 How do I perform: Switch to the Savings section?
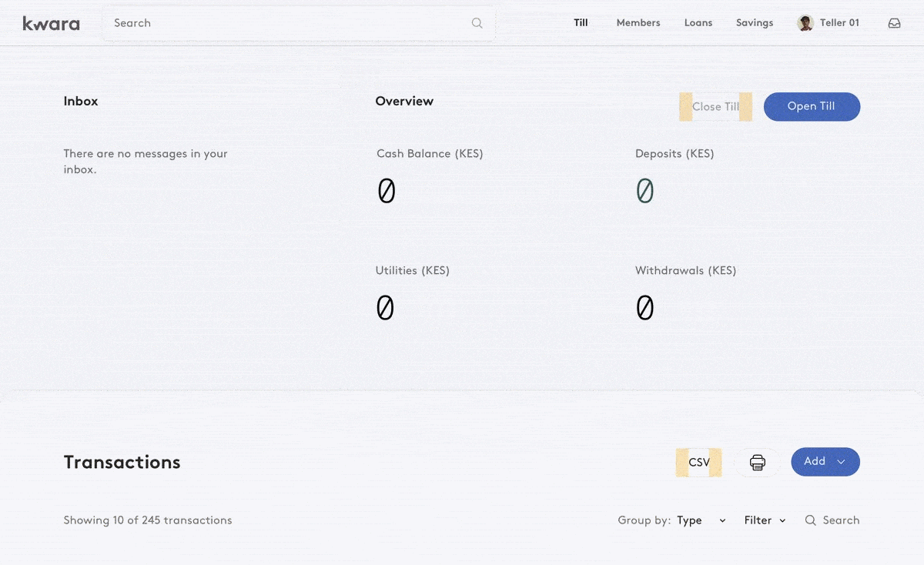[x=755, y=23]
